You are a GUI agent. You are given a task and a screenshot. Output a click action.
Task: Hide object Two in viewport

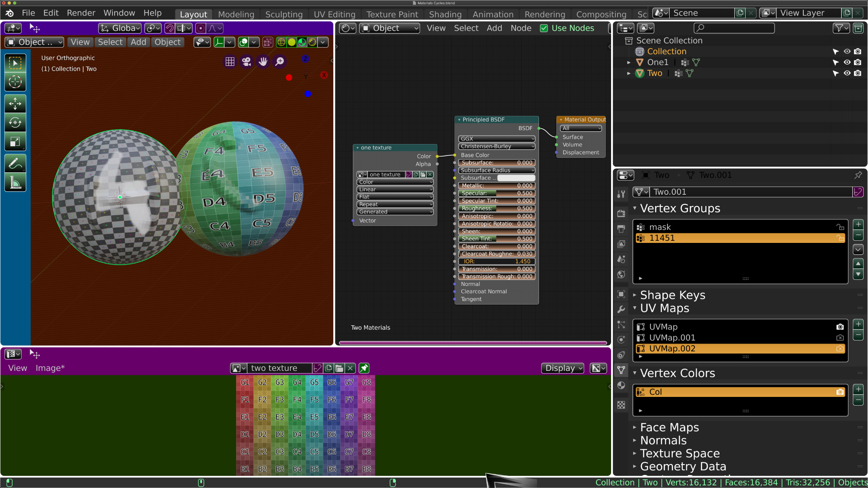pos(847,73)
